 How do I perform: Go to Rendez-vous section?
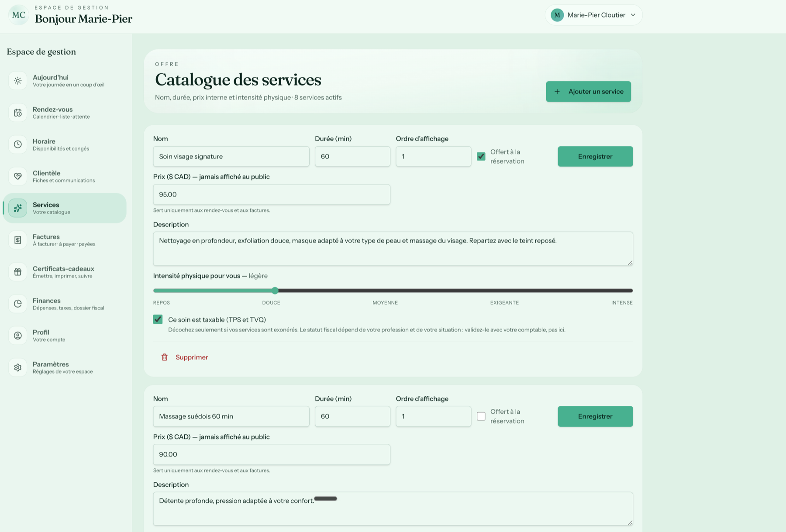tap(65, 113)
